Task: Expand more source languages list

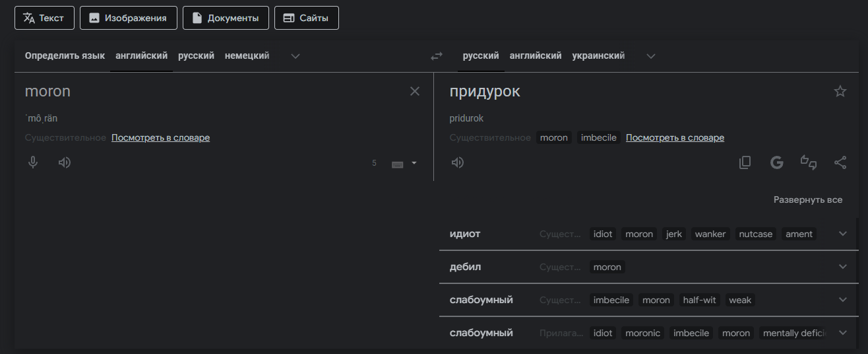Action: tap(295, 56)
